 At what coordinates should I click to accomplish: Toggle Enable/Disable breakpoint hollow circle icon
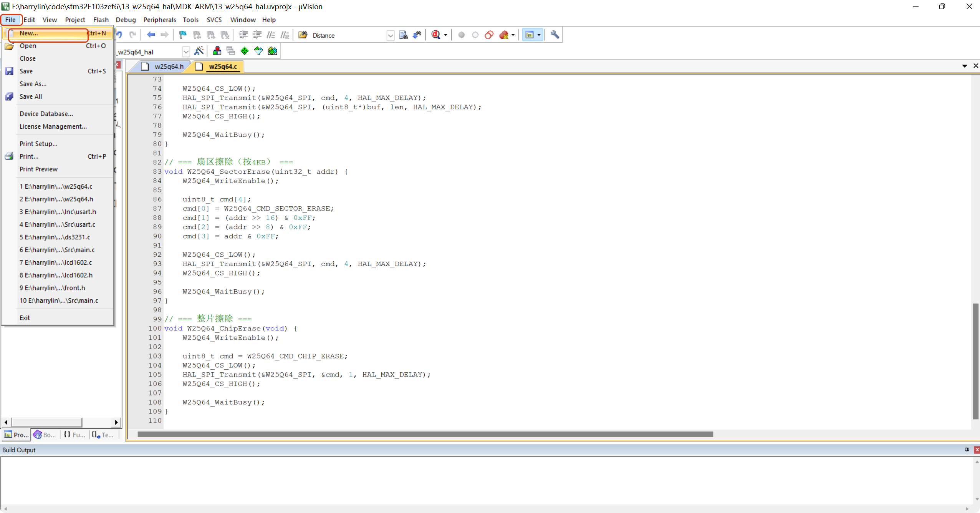click(x=475, y=35)
